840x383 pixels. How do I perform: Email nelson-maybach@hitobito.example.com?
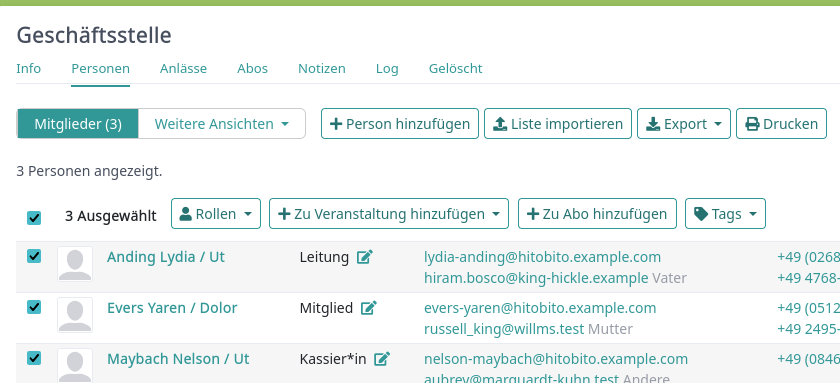click(556, 359)
